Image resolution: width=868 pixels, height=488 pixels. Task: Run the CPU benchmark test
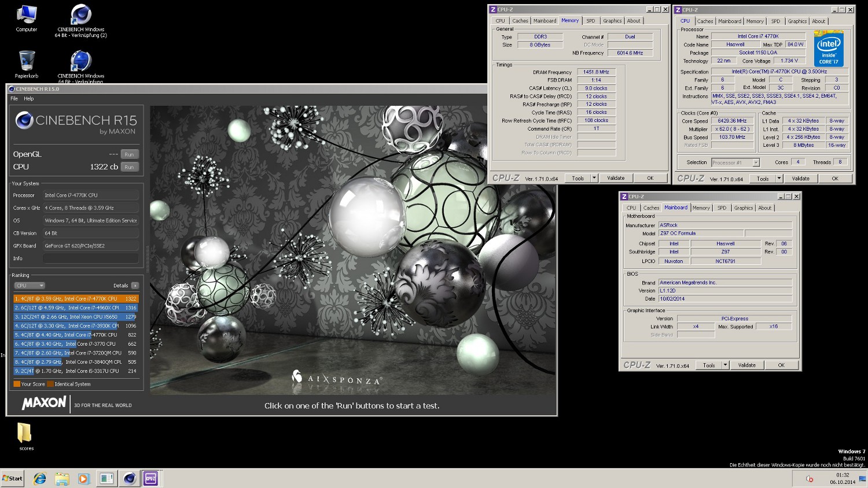point(130,167)
